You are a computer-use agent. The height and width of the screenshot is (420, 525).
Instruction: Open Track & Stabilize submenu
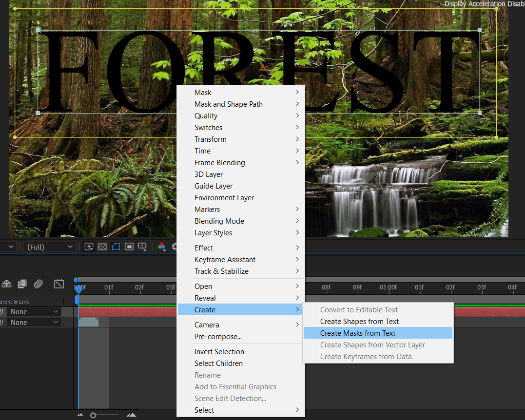241,271
